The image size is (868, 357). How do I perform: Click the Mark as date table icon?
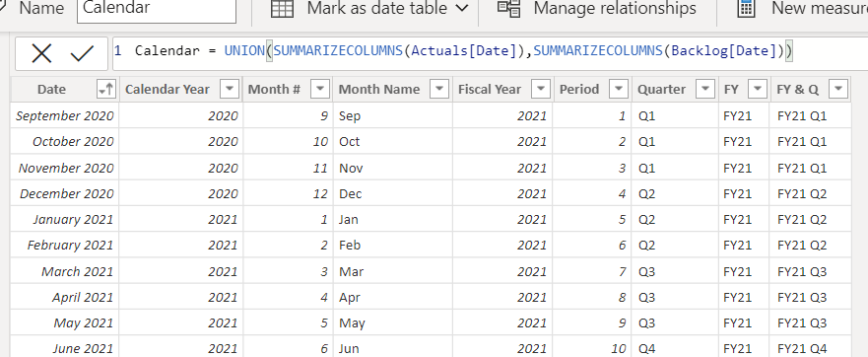point(282,9)
